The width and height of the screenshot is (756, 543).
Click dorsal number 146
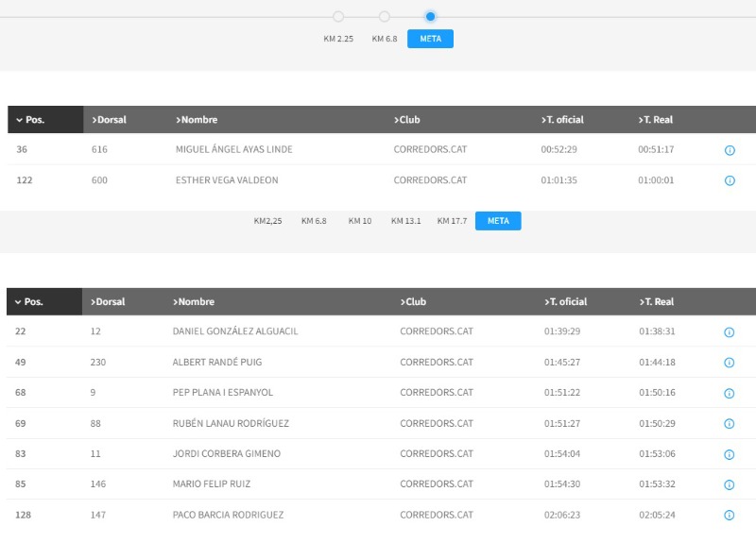point(98,484)
